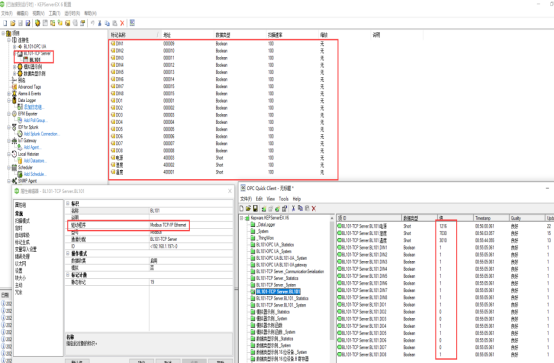This screenshot has width=554, height=363.
Task: Click the Save As disk icon in KEPServerEX toolbar
Action: [x=28, y=23]
